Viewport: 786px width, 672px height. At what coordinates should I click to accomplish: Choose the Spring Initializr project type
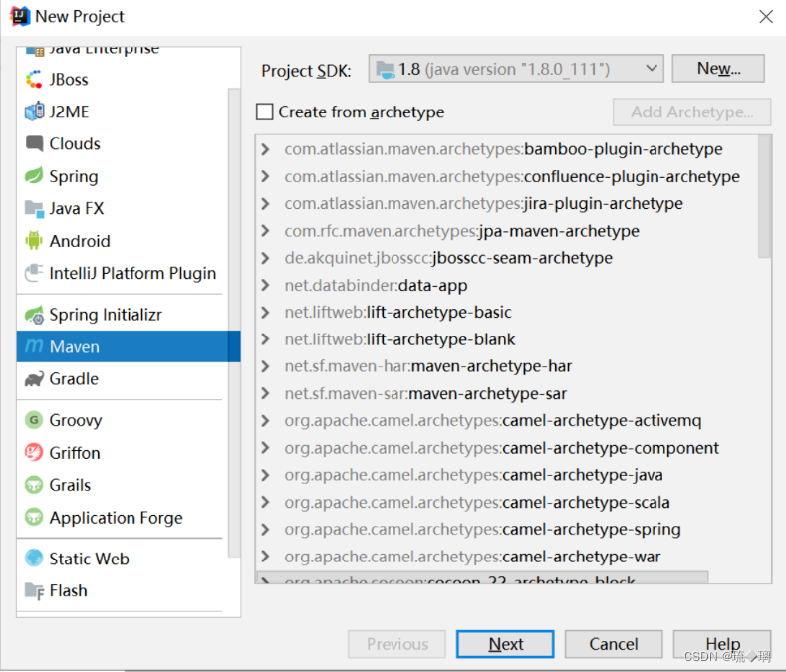(123, 315)
